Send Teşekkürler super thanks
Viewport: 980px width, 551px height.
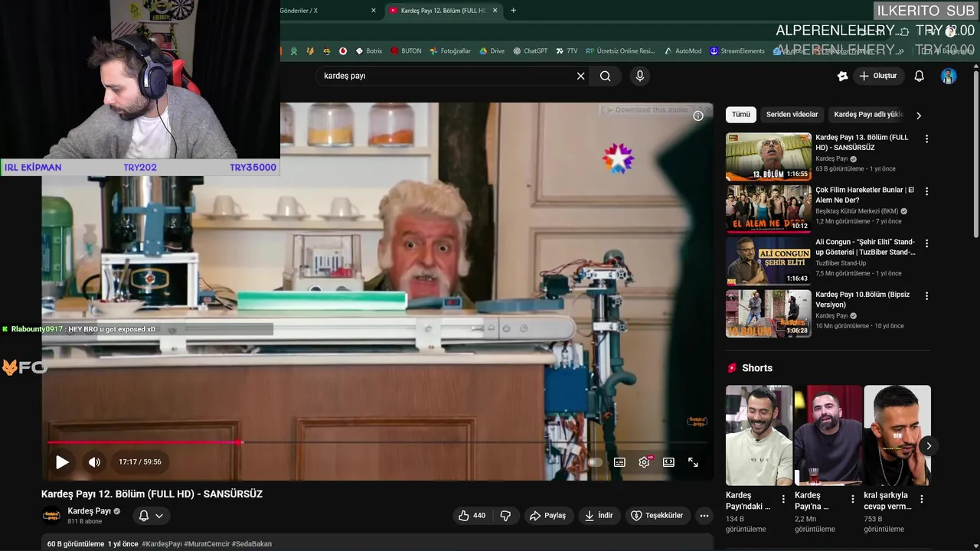click(x=657, y=516)
